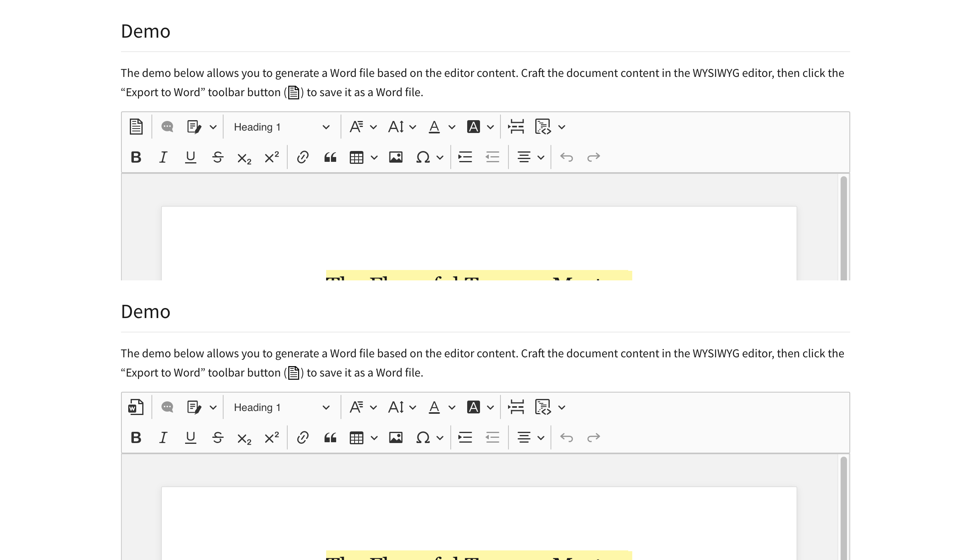Toggle Superscript in the second editor toolbar
This screenshot has width=960, height=560.
(272, 437)
